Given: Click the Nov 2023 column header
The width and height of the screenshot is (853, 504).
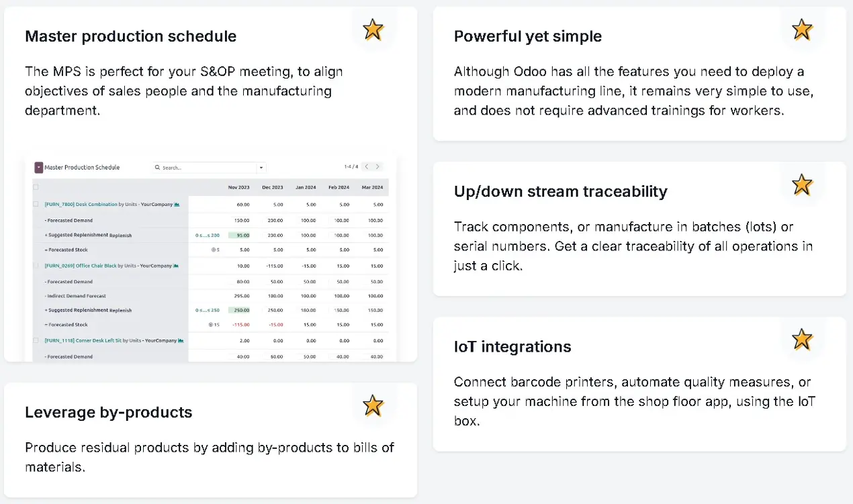Looking at the screenshot, I should [238, 187].
